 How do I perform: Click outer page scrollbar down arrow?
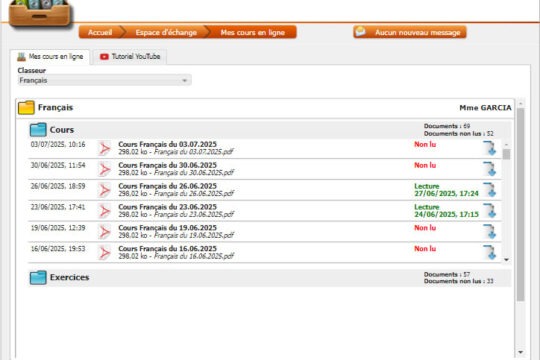click(x=520, y=352)
